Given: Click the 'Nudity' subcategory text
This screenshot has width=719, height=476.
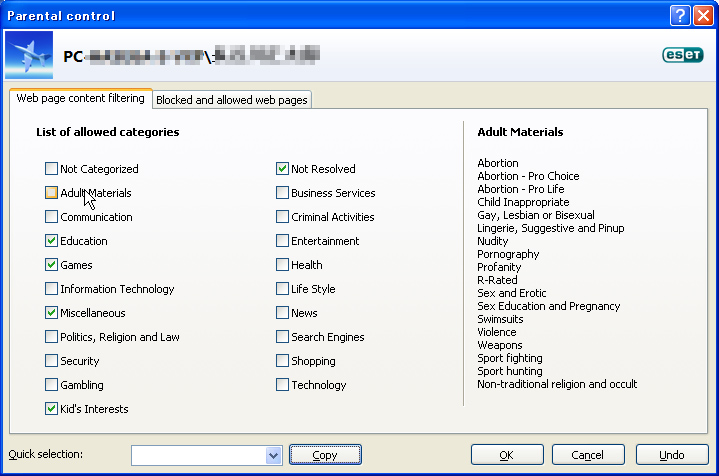Looking at the screenshot, I should point(493,241).
